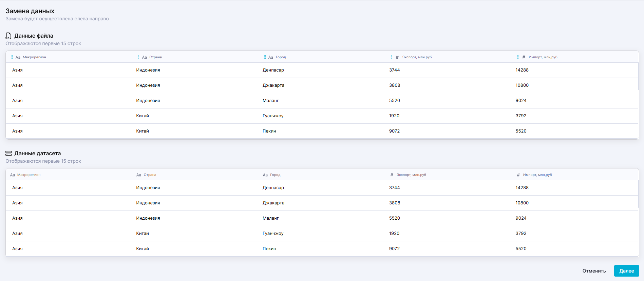
Task: Click the Пекин cell in the file table
Action: 269,131
